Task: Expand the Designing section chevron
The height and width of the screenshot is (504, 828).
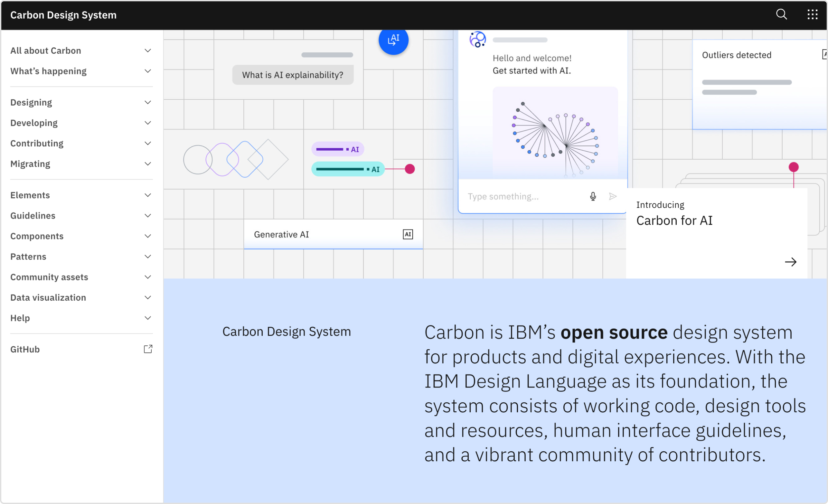Action: 147,102
